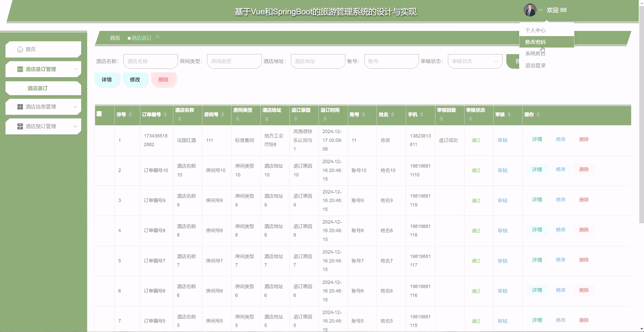
Task: Check the 订单编号10 row checkbox
Action: [101, 170]
